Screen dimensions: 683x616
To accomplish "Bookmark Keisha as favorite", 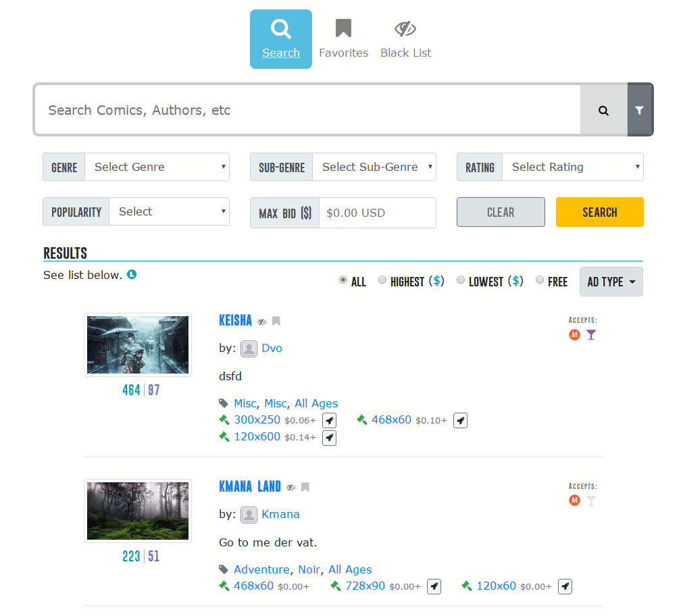I will click(x=276, y=321).
